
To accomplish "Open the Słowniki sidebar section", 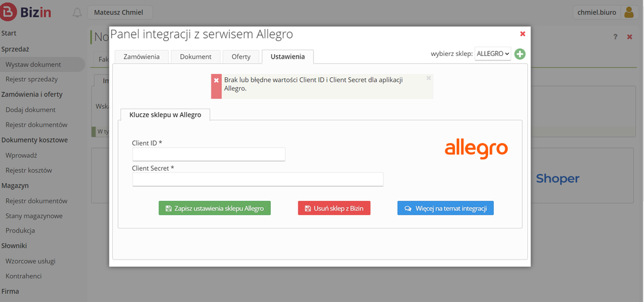I will pyautogui.click(x=14, y=246).
